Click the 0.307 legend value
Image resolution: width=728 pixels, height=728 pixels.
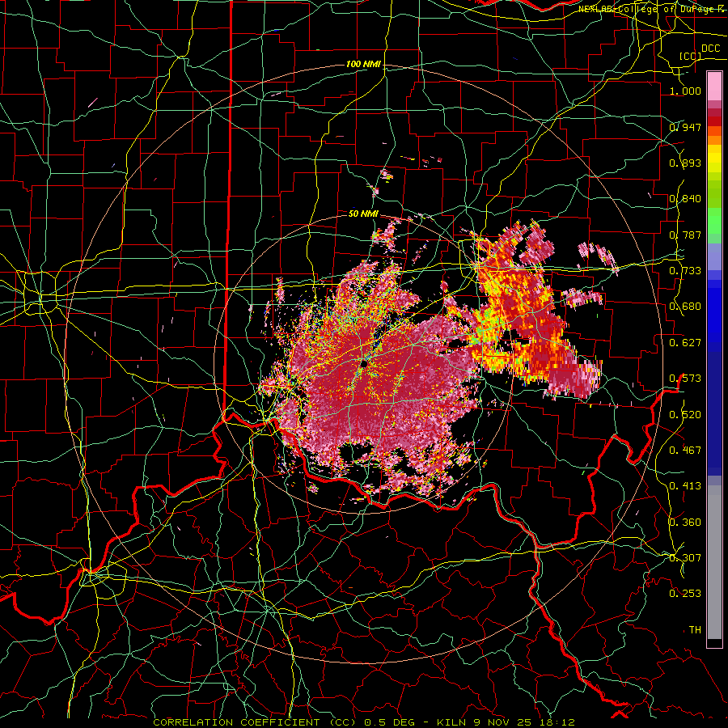click(685, 557)
